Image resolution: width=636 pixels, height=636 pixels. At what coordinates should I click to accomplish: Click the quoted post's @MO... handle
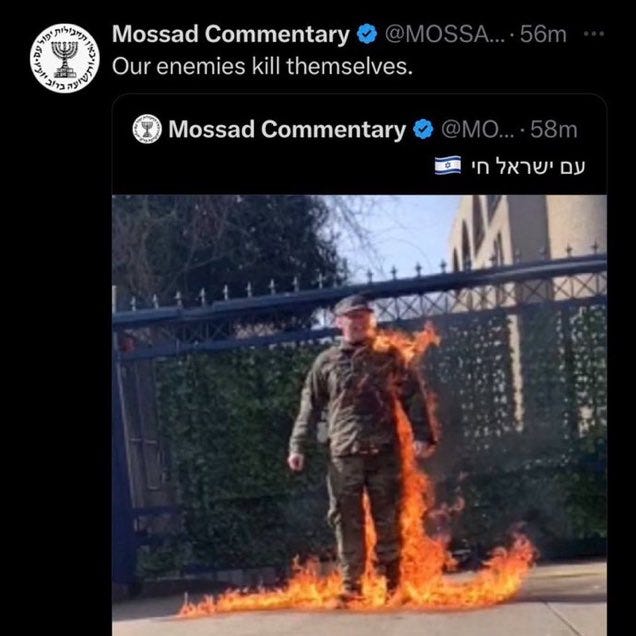point(477,130)
